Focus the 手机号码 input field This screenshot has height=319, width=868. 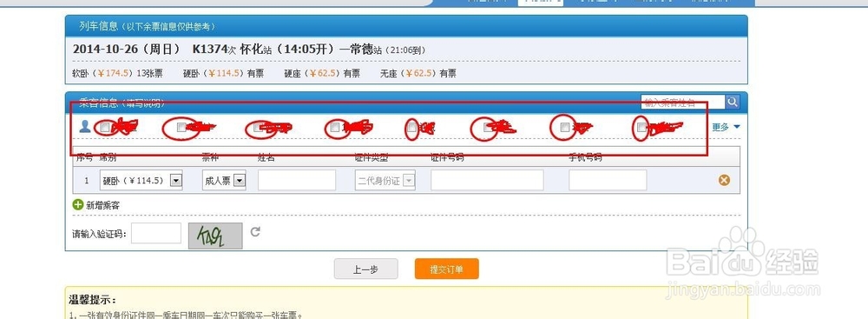click(608, 180)
